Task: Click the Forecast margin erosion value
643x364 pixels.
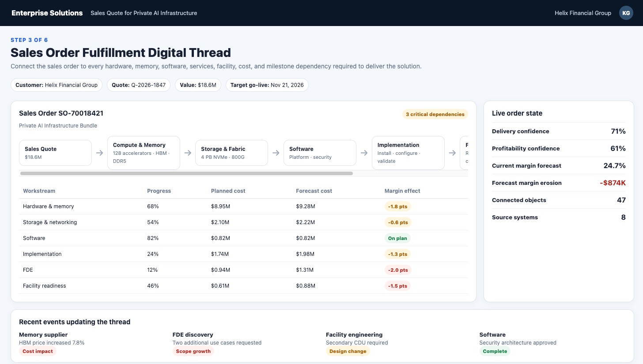Action: pyautogui.click(x=613, y=183)
